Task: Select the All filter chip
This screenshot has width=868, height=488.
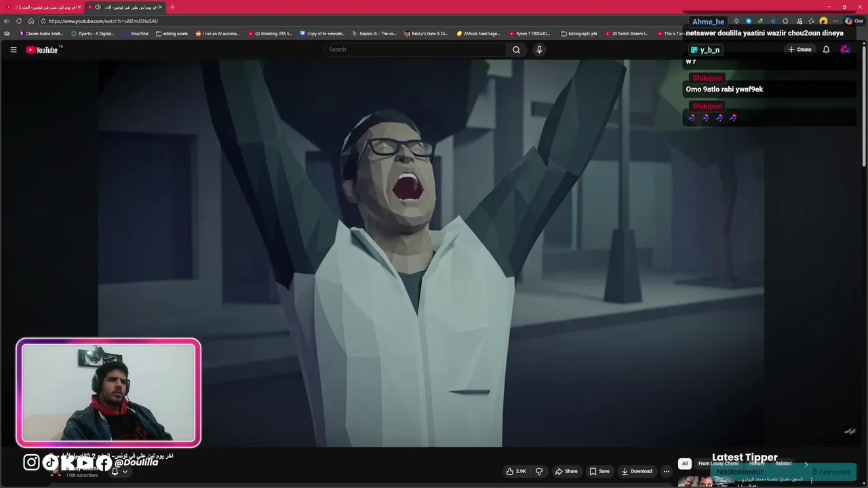Action: (x=685, y=464)
